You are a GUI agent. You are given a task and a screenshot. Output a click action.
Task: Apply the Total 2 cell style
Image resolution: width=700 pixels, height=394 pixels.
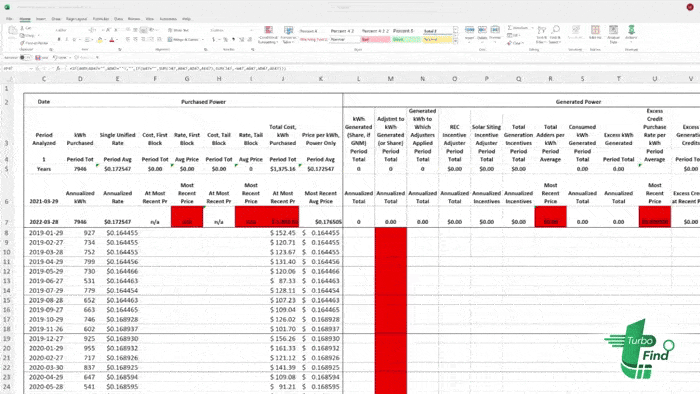(x=437, y=31)
